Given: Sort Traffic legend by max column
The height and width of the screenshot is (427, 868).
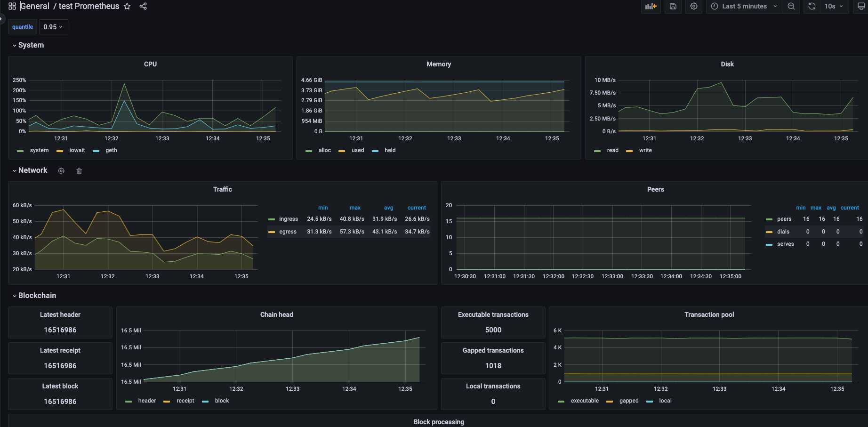Looking at the screenshot, I should coord(355,208).
